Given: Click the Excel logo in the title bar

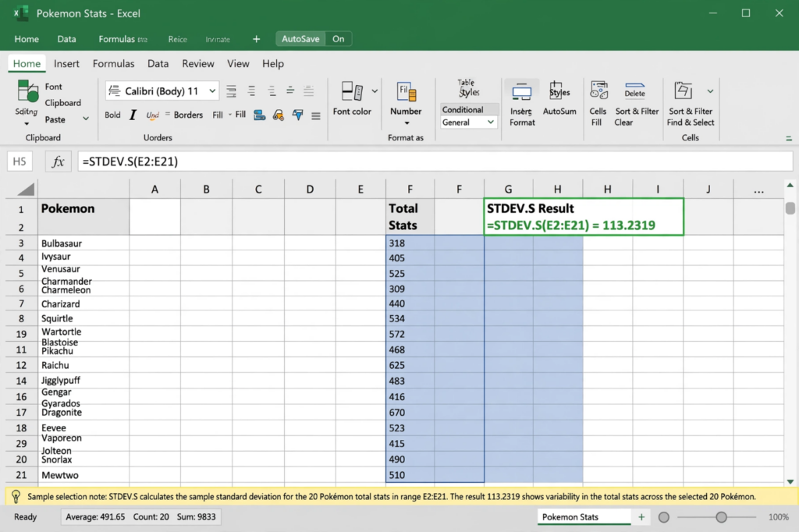Looking at the screenshot, I should 20,13.
